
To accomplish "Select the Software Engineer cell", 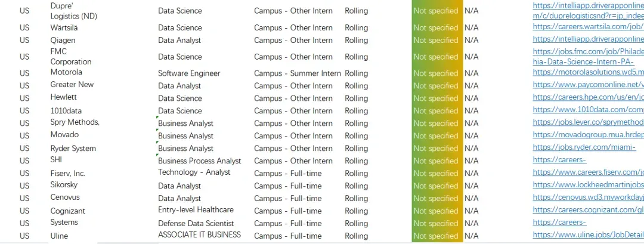I will coord(189,73).
